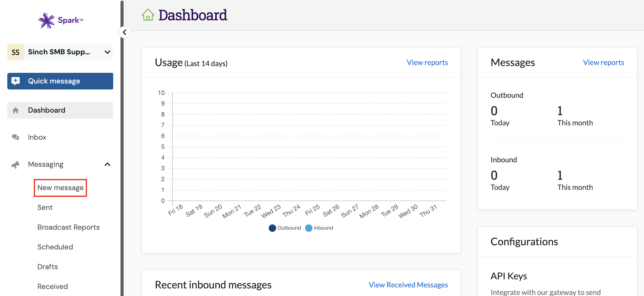This screenshot has width=644, height=296.
Task: Click the 'Inbound' label in Messages card
Action: tap(504, 160)
